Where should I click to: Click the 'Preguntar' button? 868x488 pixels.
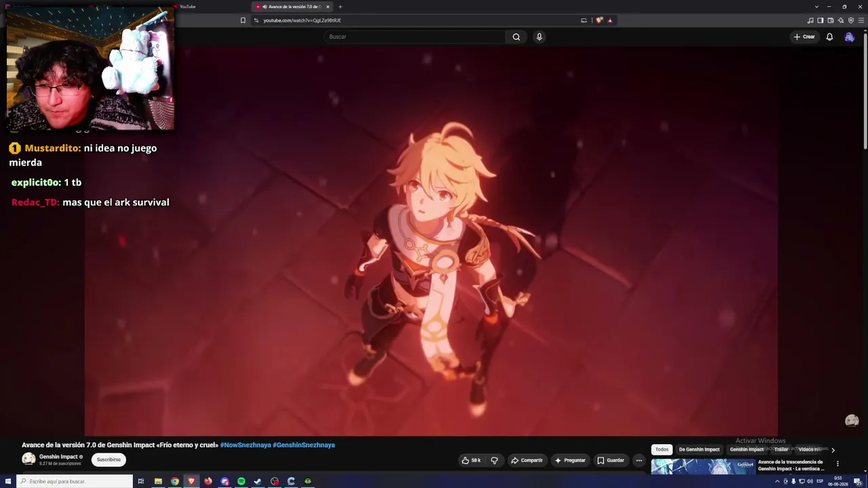(x=570, y=460)
